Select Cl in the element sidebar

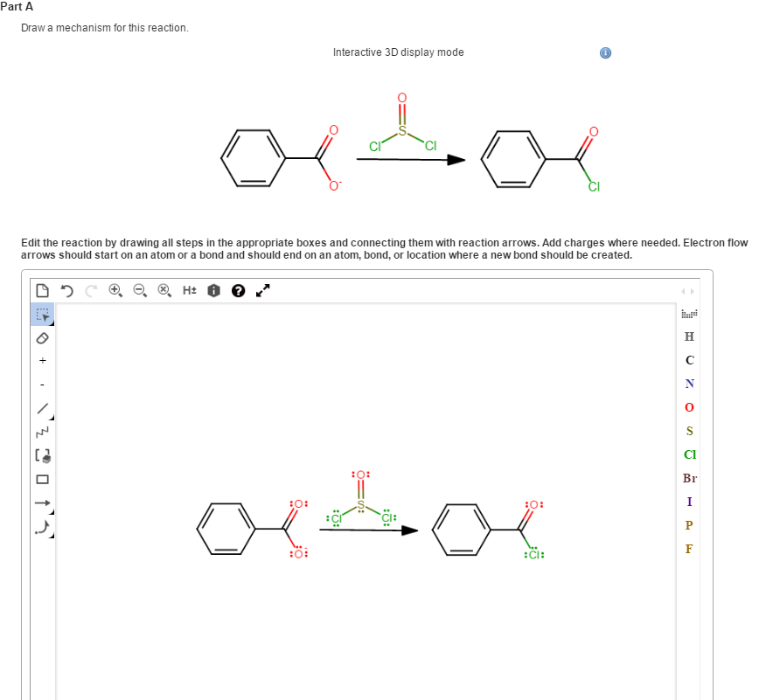coord(688,454)
